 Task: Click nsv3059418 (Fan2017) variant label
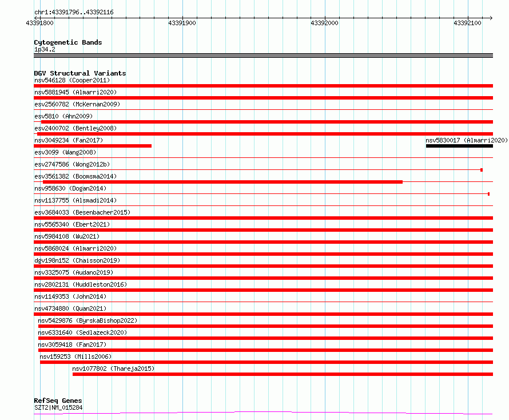pos(72,344)
